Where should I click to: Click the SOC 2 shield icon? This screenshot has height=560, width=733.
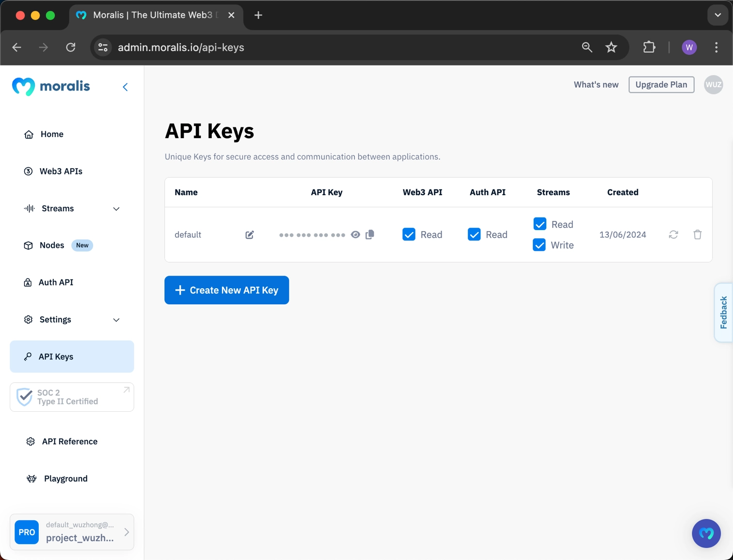click(x=24, y=397)
